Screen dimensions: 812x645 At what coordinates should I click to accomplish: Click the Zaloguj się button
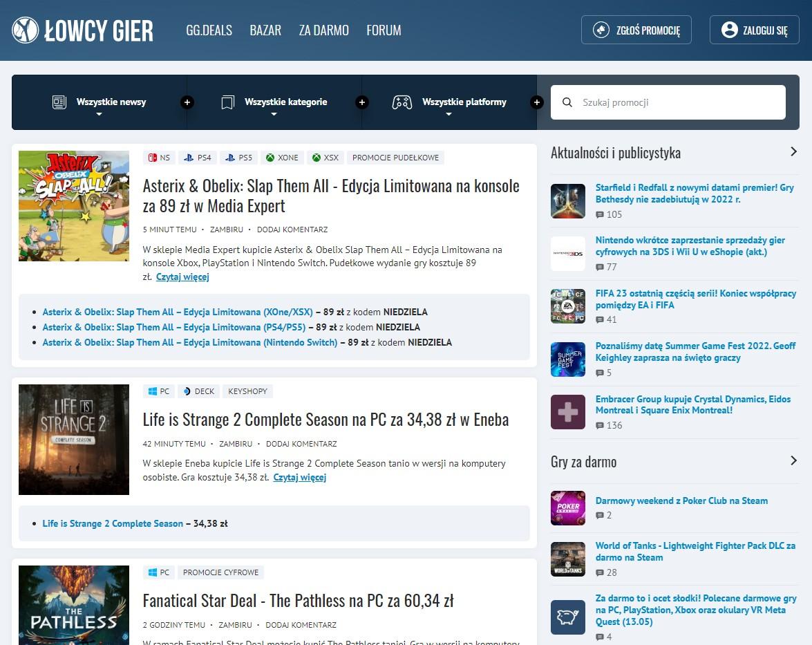pos(754,30)
